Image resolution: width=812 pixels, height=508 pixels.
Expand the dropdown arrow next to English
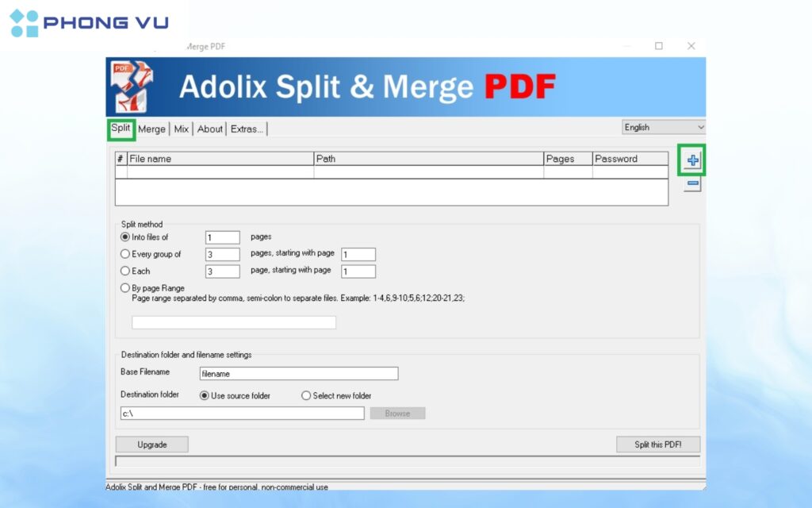(x=702, y=127)
